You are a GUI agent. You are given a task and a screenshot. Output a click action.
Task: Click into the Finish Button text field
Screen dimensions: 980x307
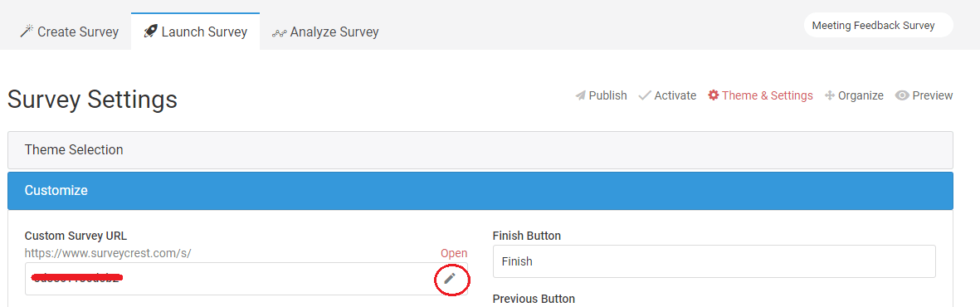(714, 261)
